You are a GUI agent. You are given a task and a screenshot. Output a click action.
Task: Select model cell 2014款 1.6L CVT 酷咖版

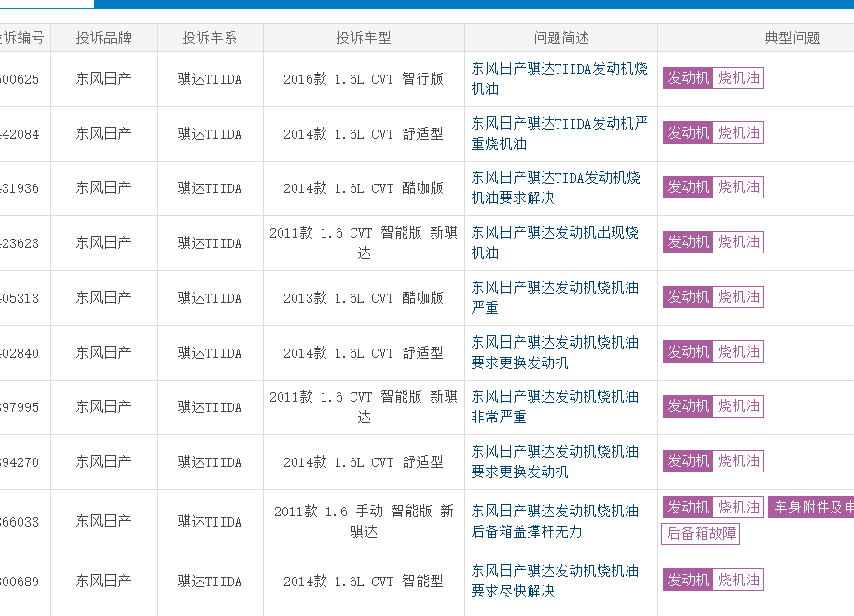coord(364,188)
